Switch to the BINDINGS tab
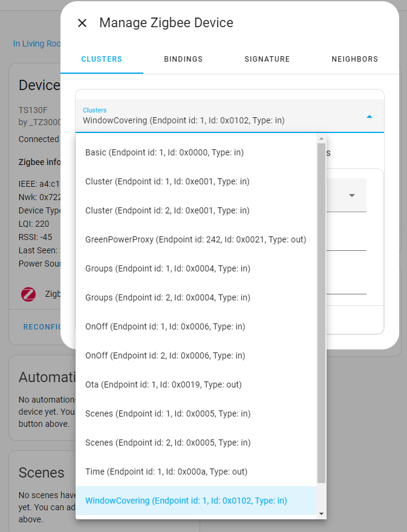The width and height of the screenshot is (407, 532). point(184,59)
